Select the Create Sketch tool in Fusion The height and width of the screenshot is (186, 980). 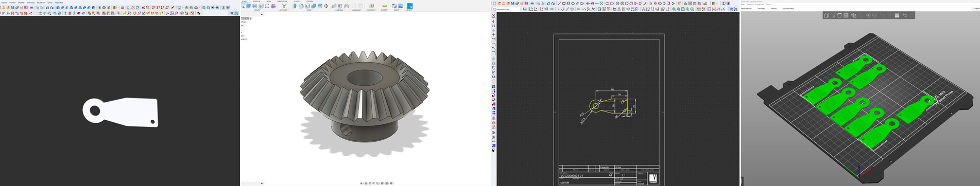click(243, 6)
